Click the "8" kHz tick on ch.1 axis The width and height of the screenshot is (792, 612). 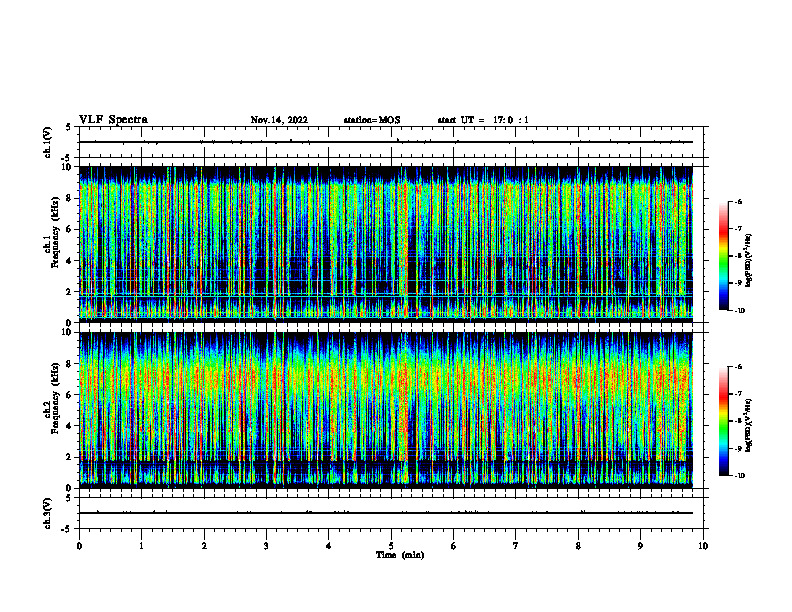tap(70, 198)
